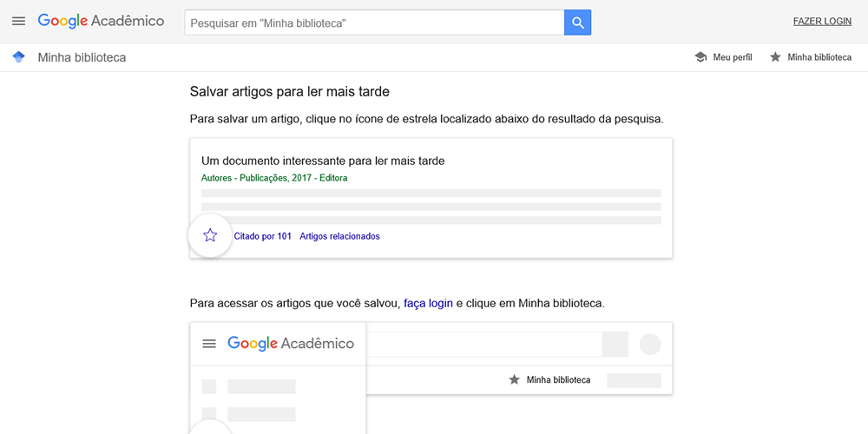
Task: Click the star save icon in the example card
Action: click(x=210, y=235)
